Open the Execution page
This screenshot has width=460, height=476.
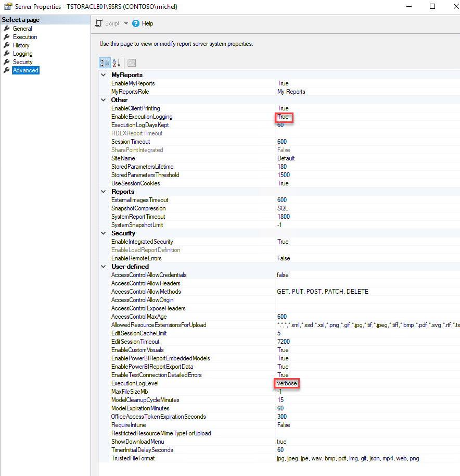(26, 36)
